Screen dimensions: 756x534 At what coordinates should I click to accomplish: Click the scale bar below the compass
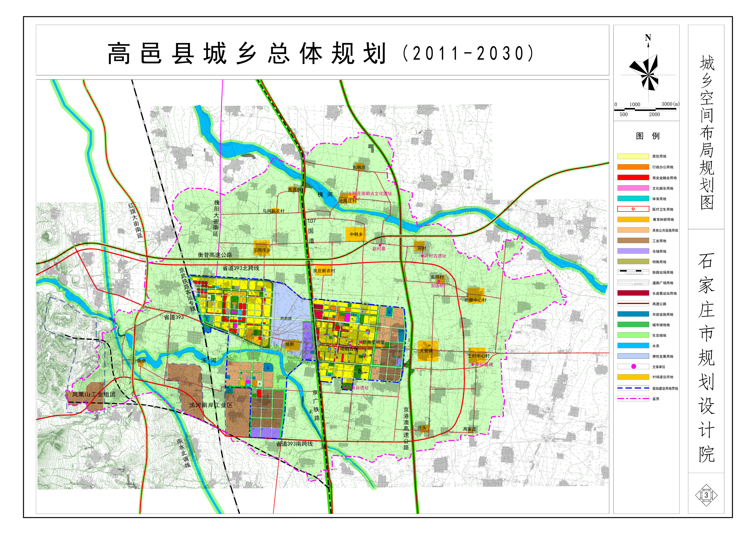coord(645,109)
